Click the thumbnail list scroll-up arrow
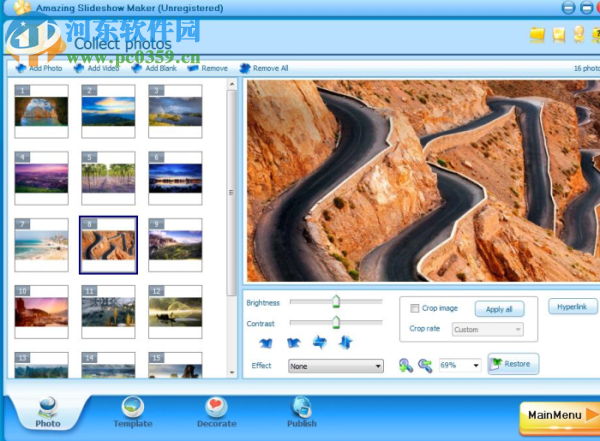This screenshot has height=441, width=600. [x=232, y=84]
